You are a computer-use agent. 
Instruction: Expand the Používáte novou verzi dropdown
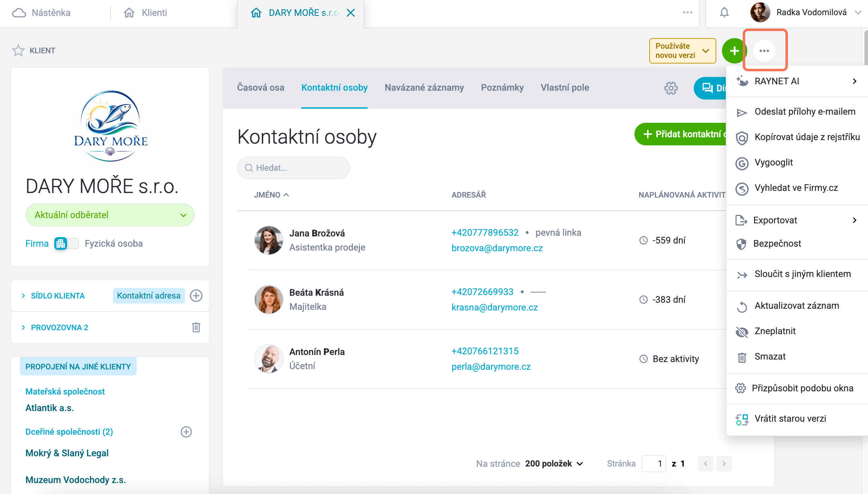pyautogui.click(x=682, y=51)
